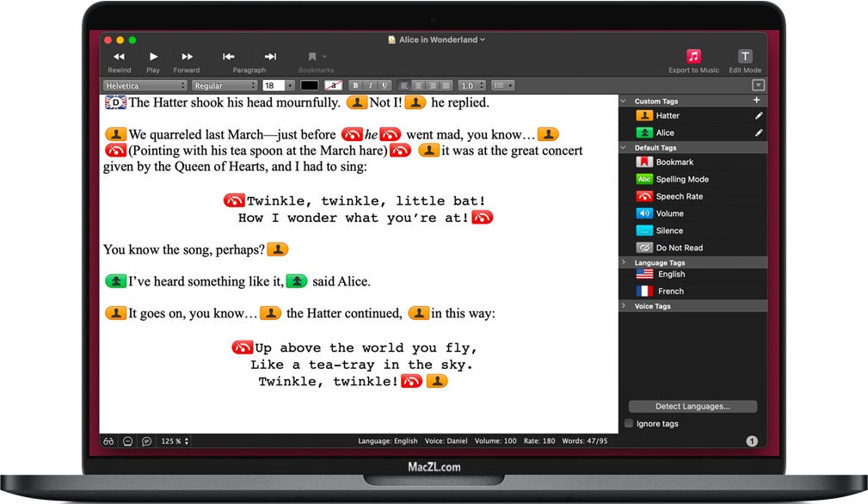Insert a Bookmark tag
The width and height of the screenshot is (868, 504).
coord(669,162)
